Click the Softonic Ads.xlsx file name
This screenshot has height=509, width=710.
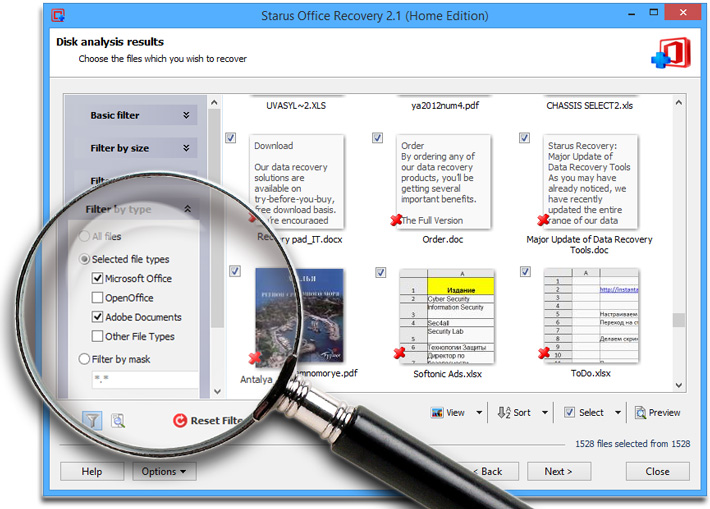[x=447, y=374]
